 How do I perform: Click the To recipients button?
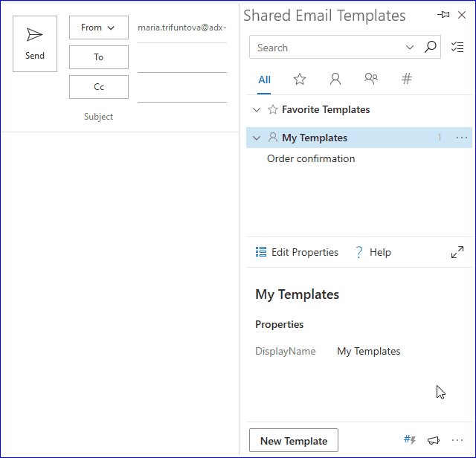(99, 57)
